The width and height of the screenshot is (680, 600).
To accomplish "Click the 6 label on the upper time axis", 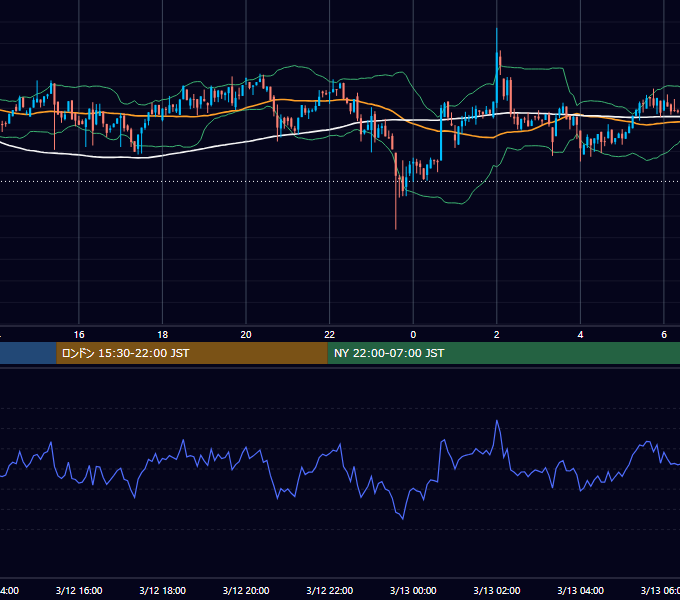I will [x=664, y=335].
